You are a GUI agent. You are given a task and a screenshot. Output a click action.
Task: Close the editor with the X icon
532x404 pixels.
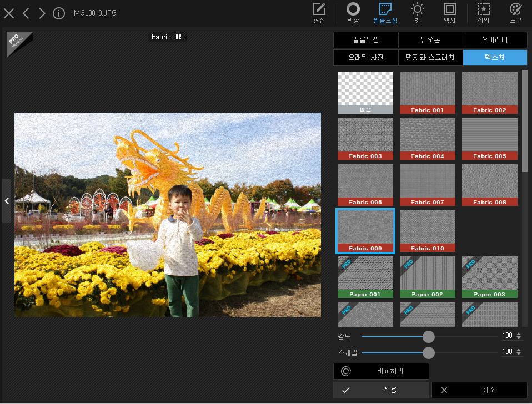click(x=9, y=13)
